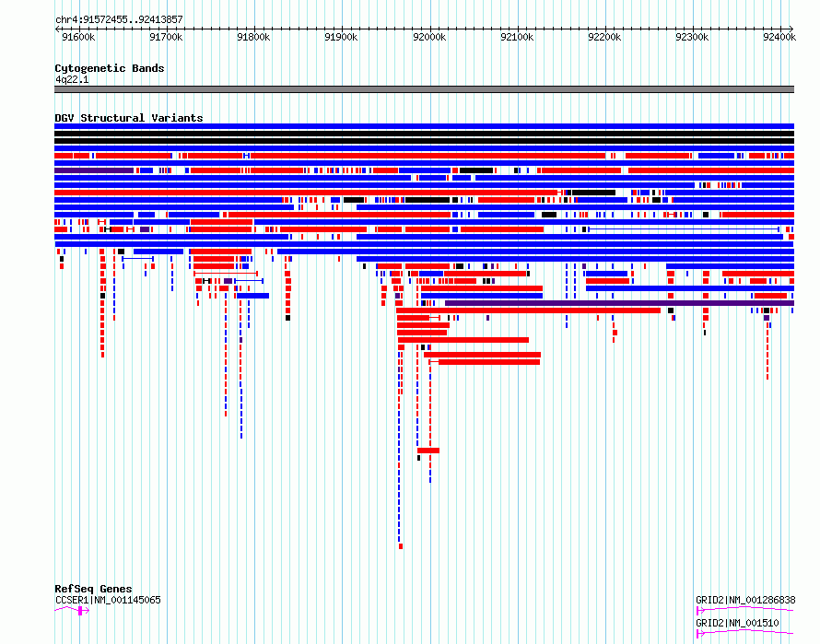Image resolution: width=820 pixels, height=644 pixels.
Task: Click the thin blue interval line spanning 92200k to 92400k
Action: coord(684,229)
